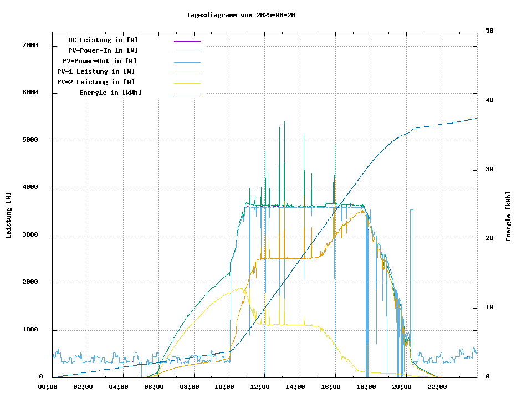Click the yellow PV-2 legend line sample
The image size is (532, 399).
click(187, 83)
